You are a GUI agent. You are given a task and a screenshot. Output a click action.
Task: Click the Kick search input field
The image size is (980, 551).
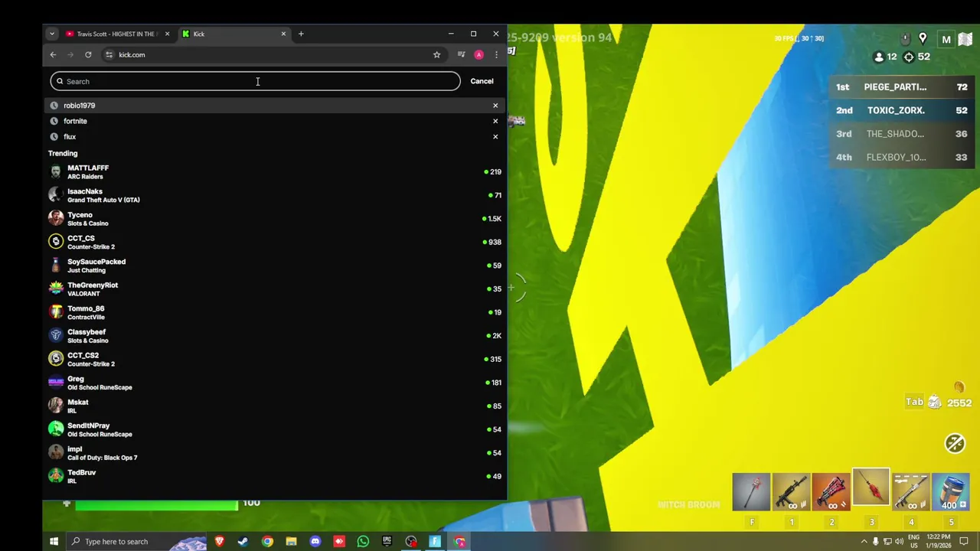coord(255,81)
